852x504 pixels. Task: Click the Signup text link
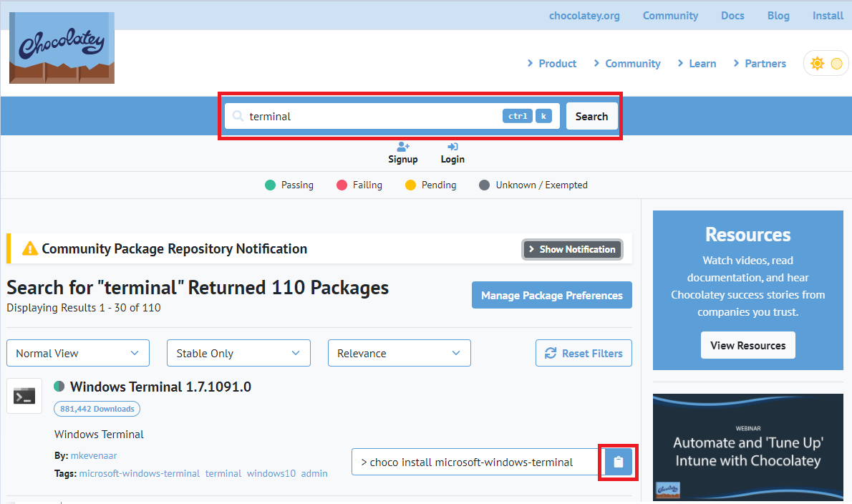(x=402, y=159)
